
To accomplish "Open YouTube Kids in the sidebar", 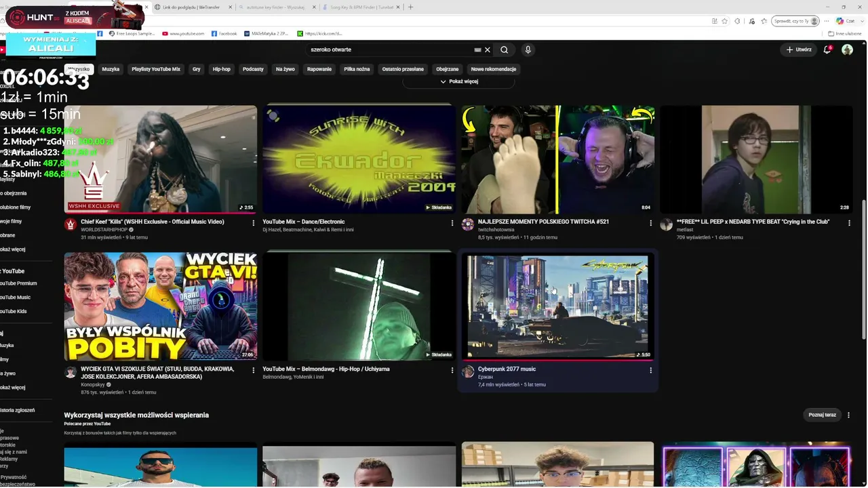I will point(15,311).
